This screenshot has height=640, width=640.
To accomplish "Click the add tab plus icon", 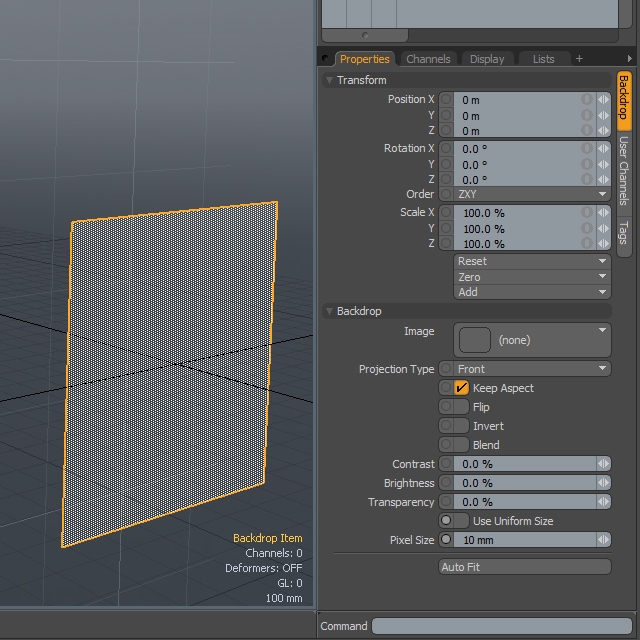I will pyautogui.click(x=579, y=59).
